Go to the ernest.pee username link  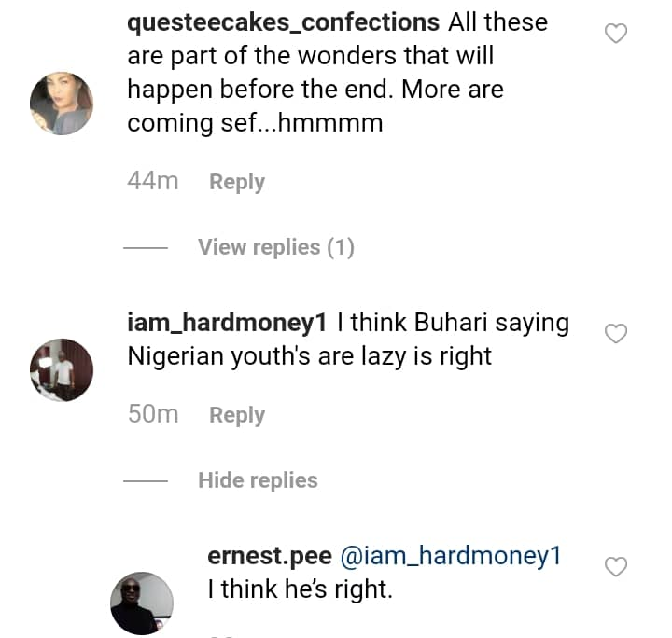[x=270, y=556]
